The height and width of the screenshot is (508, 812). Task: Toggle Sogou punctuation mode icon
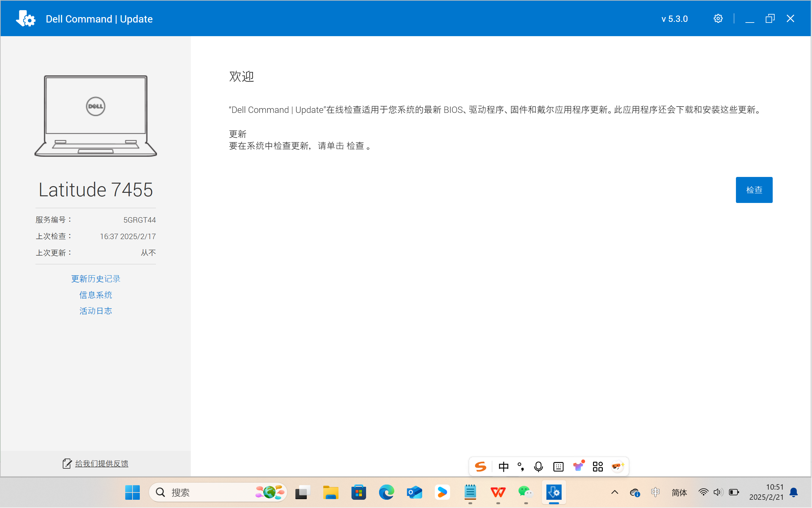pos(521,466)
